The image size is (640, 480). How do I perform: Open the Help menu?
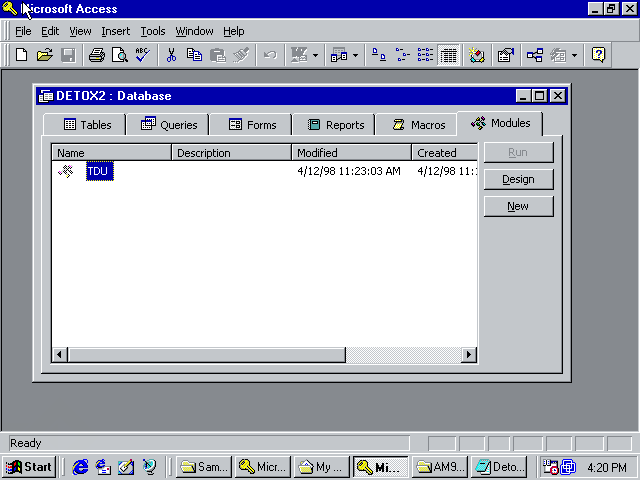(233, 31)
